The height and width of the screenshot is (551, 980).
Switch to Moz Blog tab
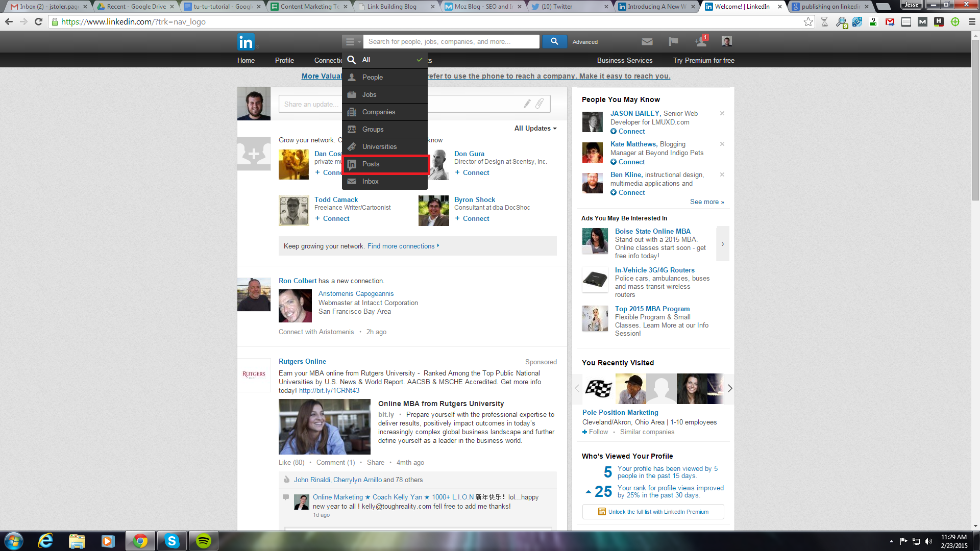(482, 7)
